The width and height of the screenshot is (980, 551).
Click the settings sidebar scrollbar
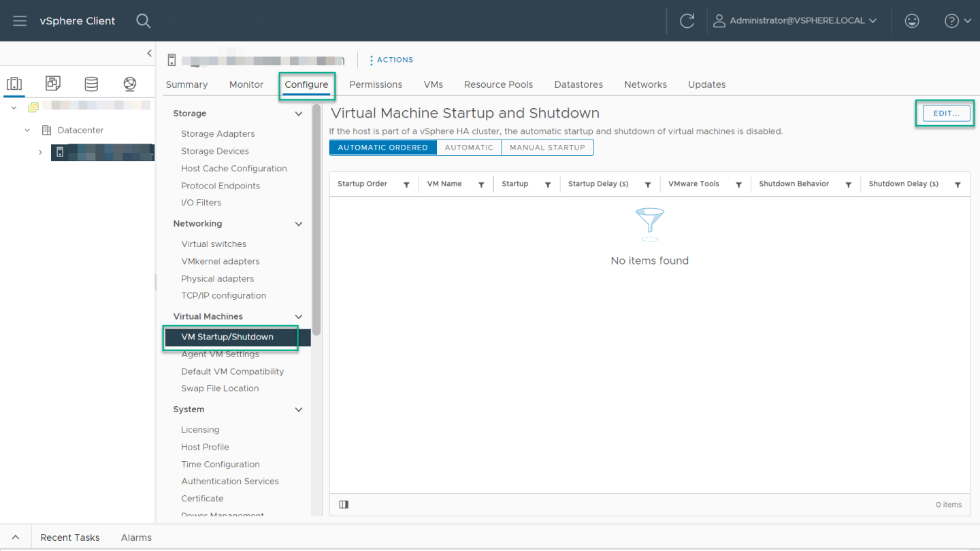pos(316,218)
